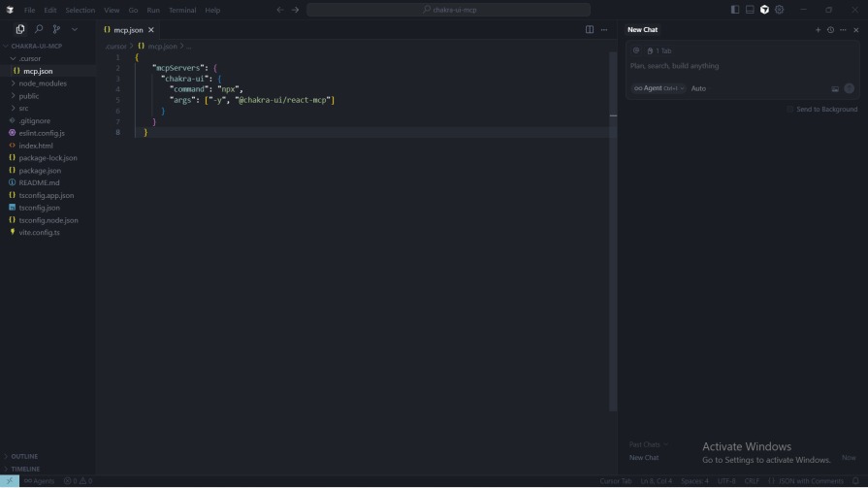Open the Source Control view

[56, 29]
